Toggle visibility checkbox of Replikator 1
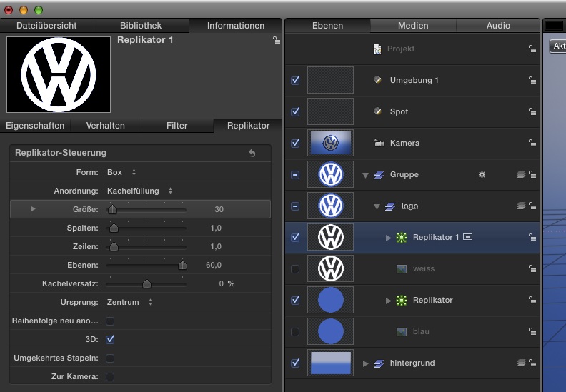 [295, 237]
